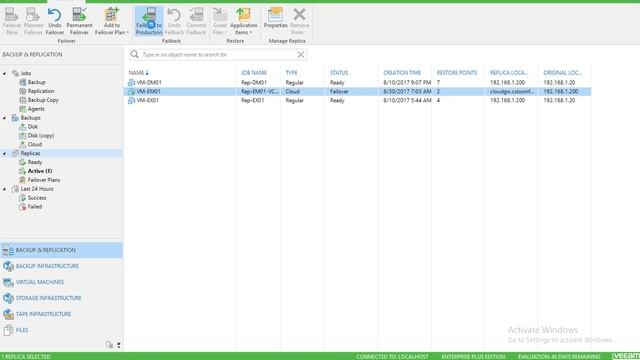Click the search magnifier icon
640x360 pixels.
(x=134, y=54)
